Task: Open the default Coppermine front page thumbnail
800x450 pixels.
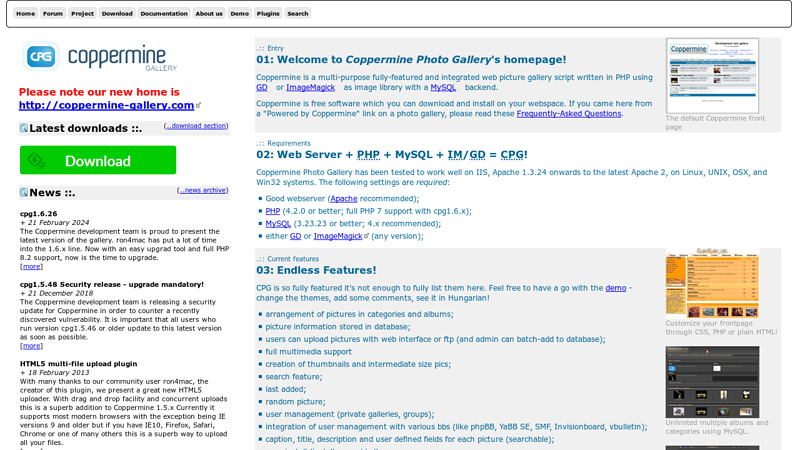Action: [712, 76]
